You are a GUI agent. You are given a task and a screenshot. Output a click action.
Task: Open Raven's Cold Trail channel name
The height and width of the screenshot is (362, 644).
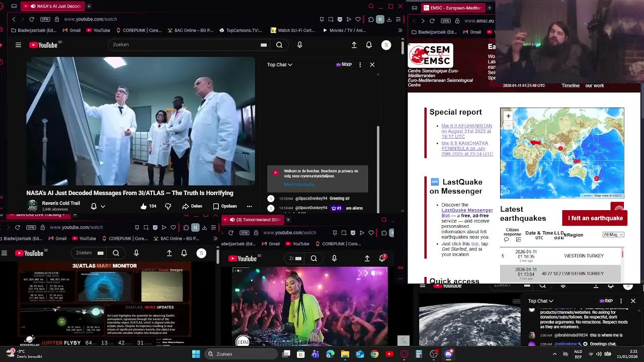pyautogui.click(x=61, y=203)
